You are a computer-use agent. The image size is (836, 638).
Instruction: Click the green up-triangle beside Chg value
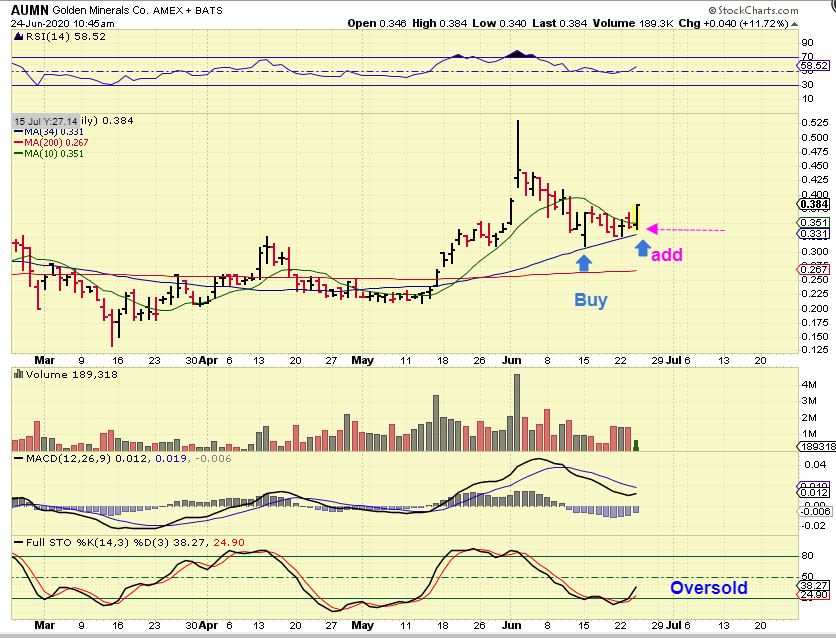[794, 24]
